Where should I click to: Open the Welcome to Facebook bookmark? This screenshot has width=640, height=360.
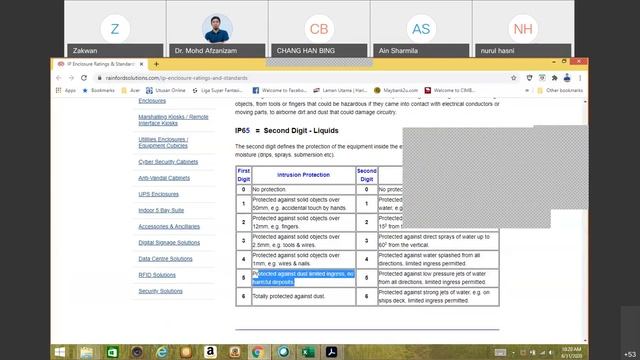pos(280,90)
